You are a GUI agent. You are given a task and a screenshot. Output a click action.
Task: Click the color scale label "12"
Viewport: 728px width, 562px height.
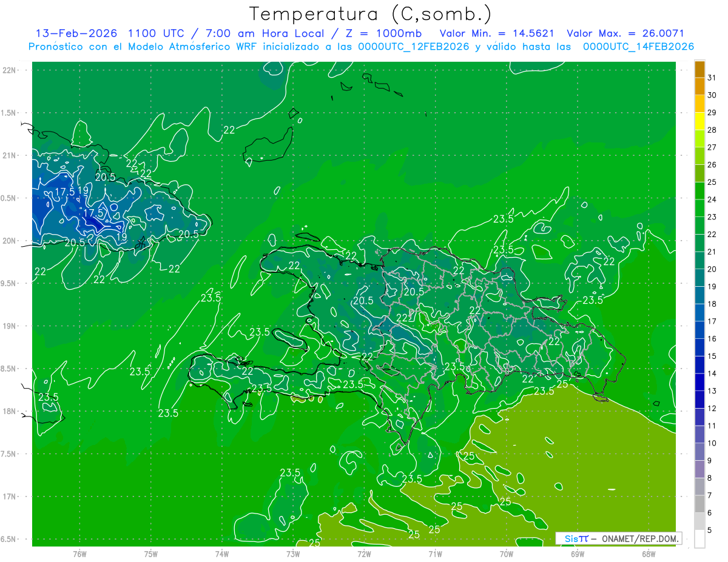[x=712, y=409]
